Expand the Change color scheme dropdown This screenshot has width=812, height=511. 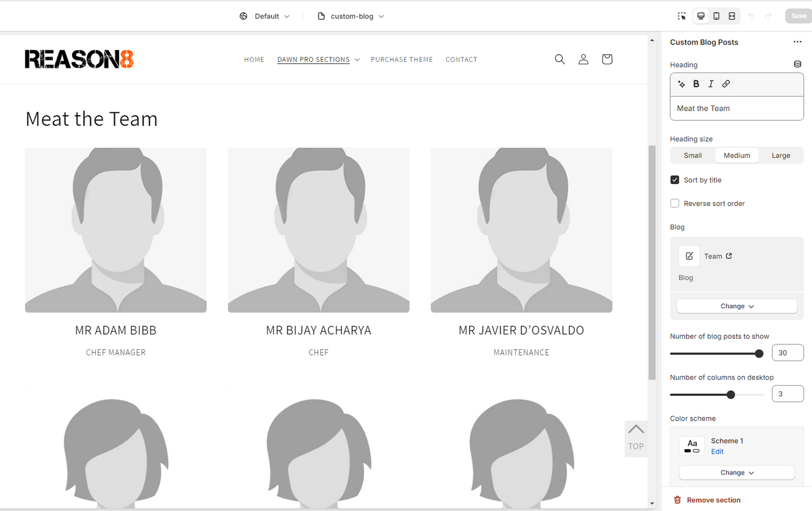737,473
